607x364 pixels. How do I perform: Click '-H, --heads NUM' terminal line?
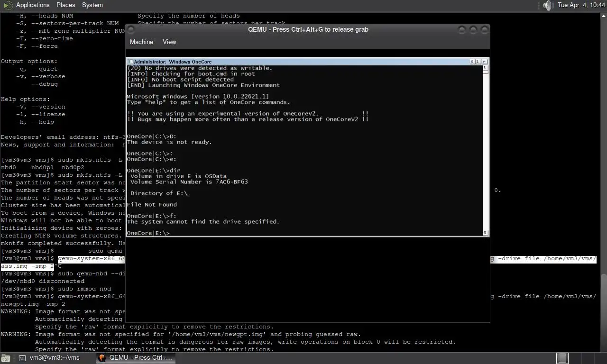click(45, 16)
